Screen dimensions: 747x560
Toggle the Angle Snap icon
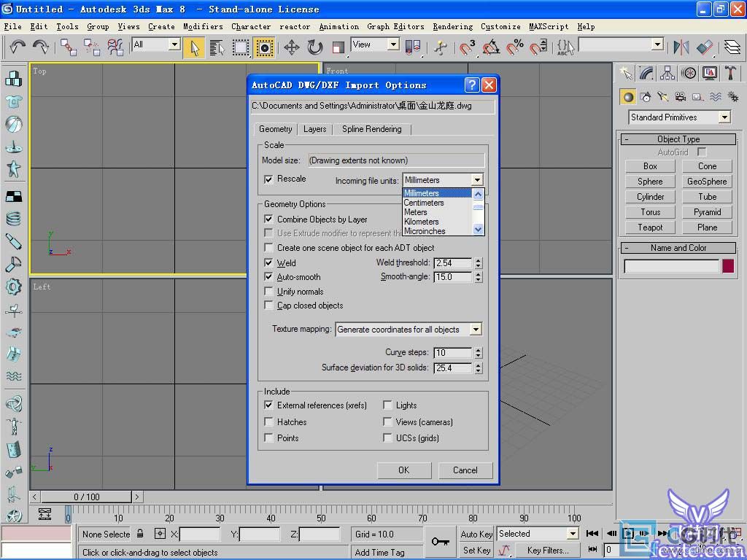(491, 47)
